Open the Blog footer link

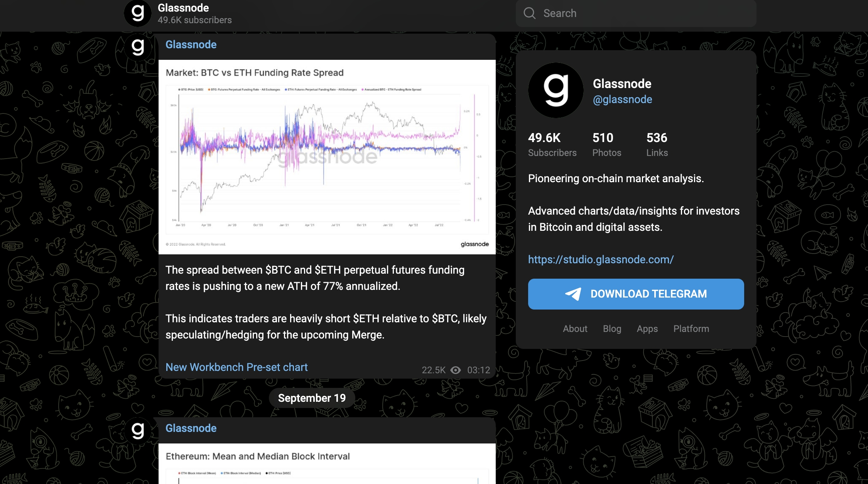pos(612,329)
